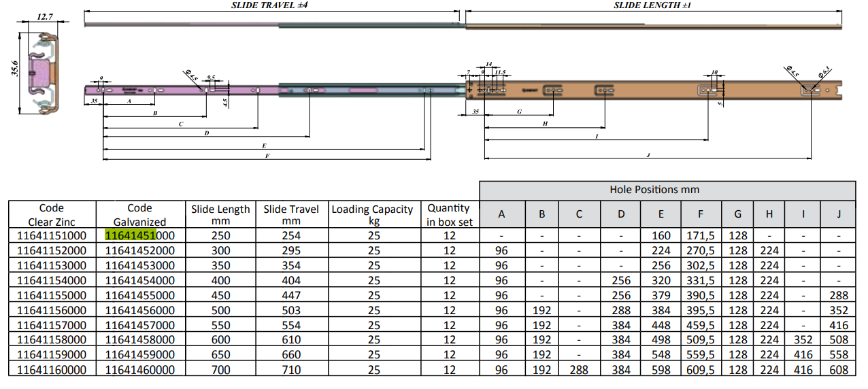Select the 171,5 value in first row
Screen dimensions: 868x389
pos(701,235)
